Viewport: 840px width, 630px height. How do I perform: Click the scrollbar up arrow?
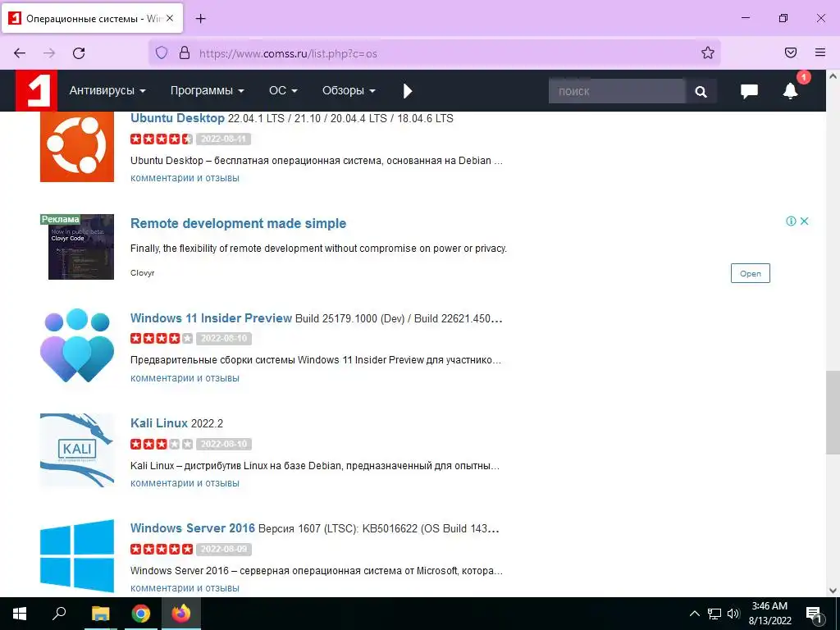click(833, 76)
